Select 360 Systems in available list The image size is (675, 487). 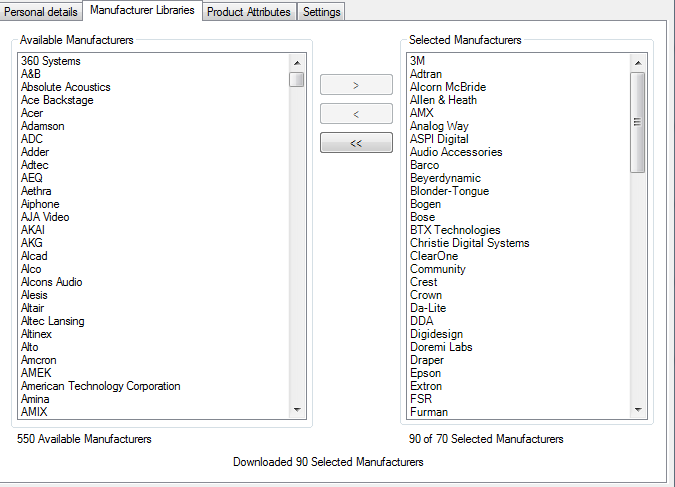coord(51,61)
